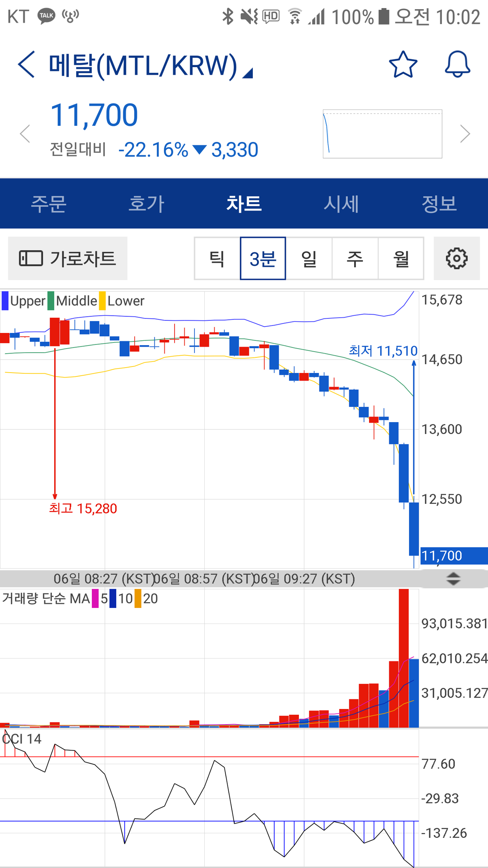Tap the tallest red volume bar

404,658
